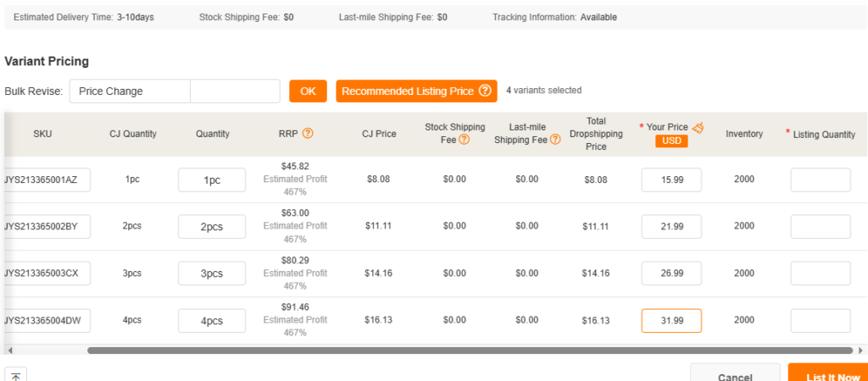Click the RRP help question icon
This screenshot has width=868, height=381.
pos(309,133)
